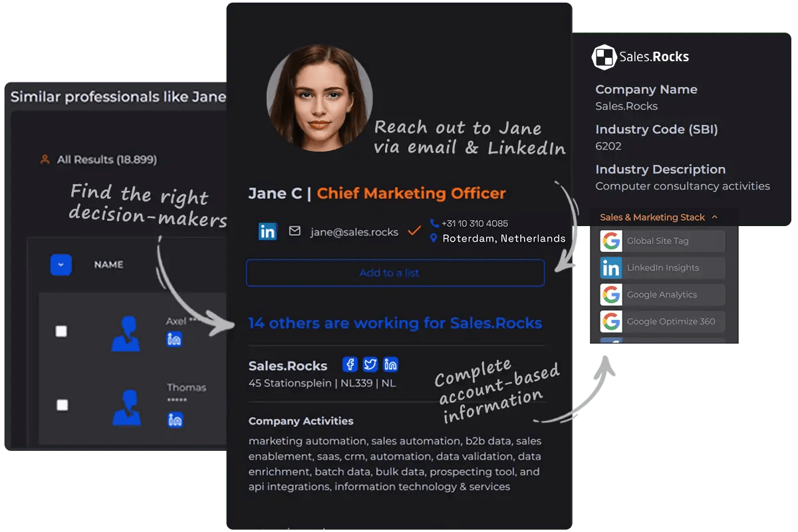Click the Roterdam, Netherlands location text
Viewport: 798px width, 532px height.
click(x=504, y=238)
